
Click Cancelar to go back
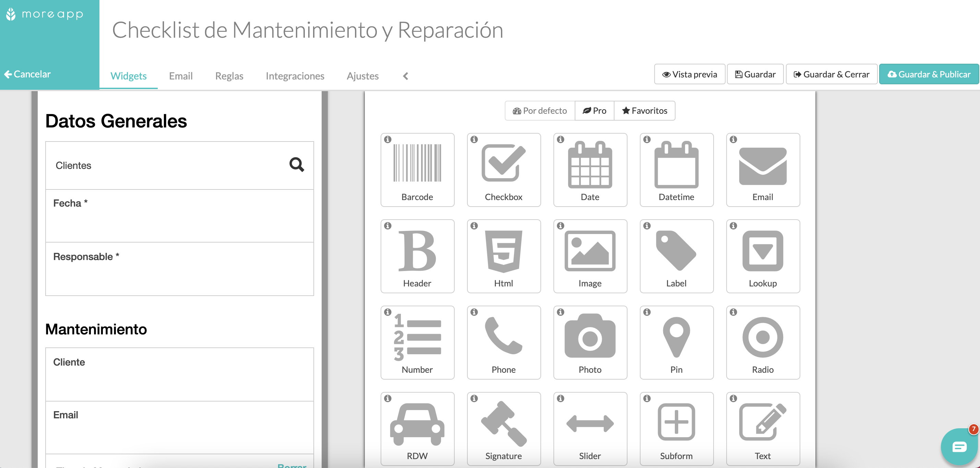[x=27, y=74]
